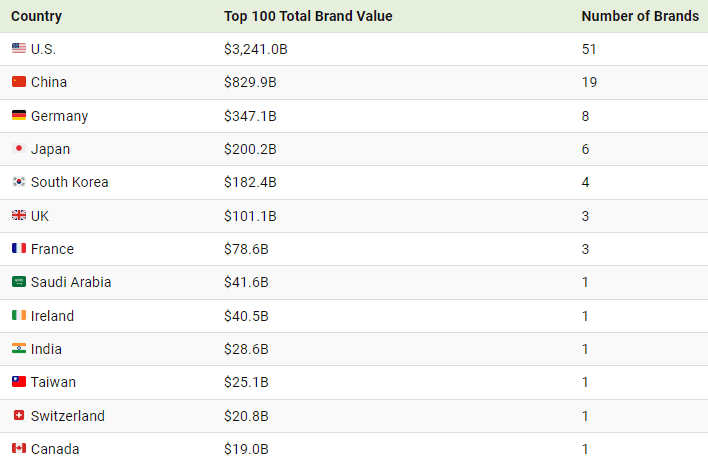Screen dimensions: 708x467
Task: Click the Taiwan flag icon
Action: pos(19,382)
